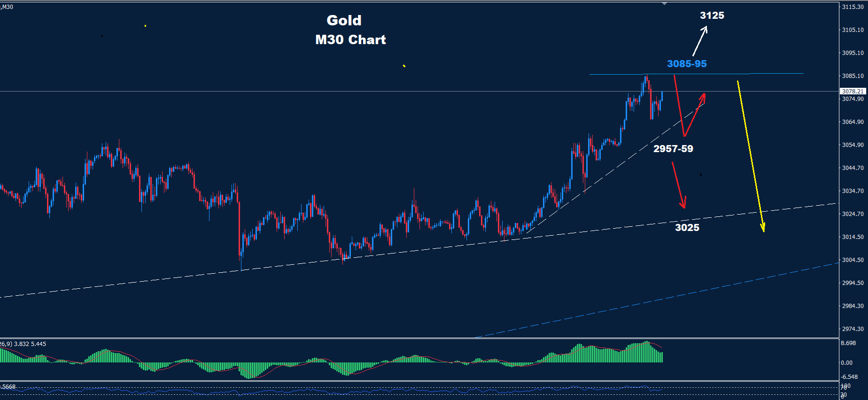
Task: Click the M30 timeframe label in top-left corner
Action: point(7,7)
